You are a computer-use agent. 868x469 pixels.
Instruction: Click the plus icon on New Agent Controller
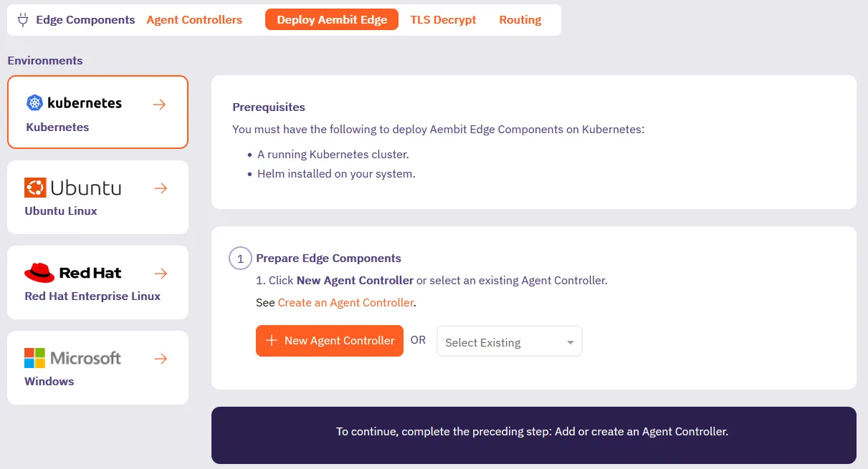[x=272, y=341]
